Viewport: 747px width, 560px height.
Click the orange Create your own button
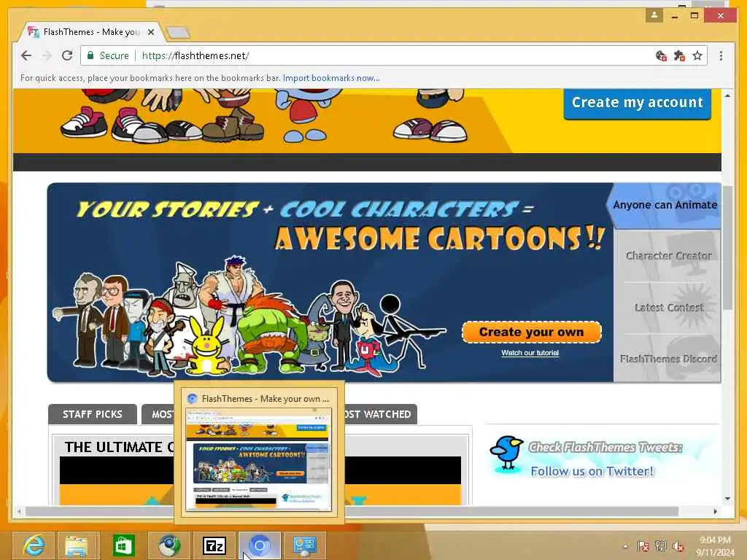tap(532, 332)
